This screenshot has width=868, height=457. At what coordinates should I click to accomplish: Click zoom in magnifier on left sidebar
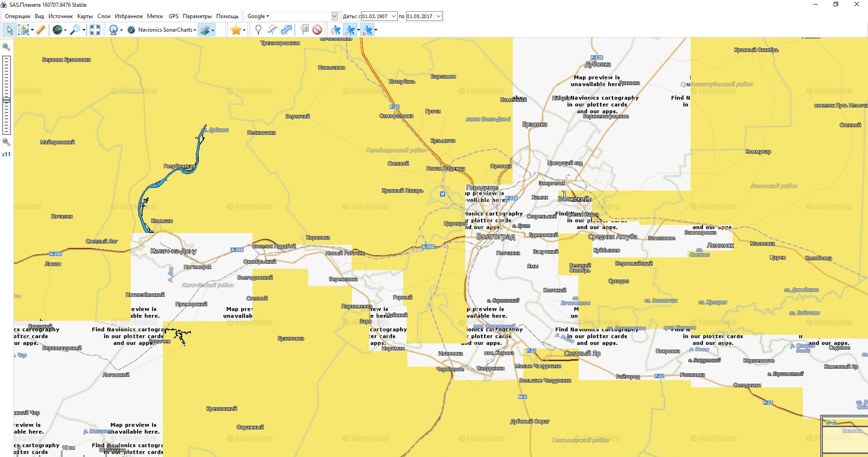pyautogui.click(x=6, y=47)
